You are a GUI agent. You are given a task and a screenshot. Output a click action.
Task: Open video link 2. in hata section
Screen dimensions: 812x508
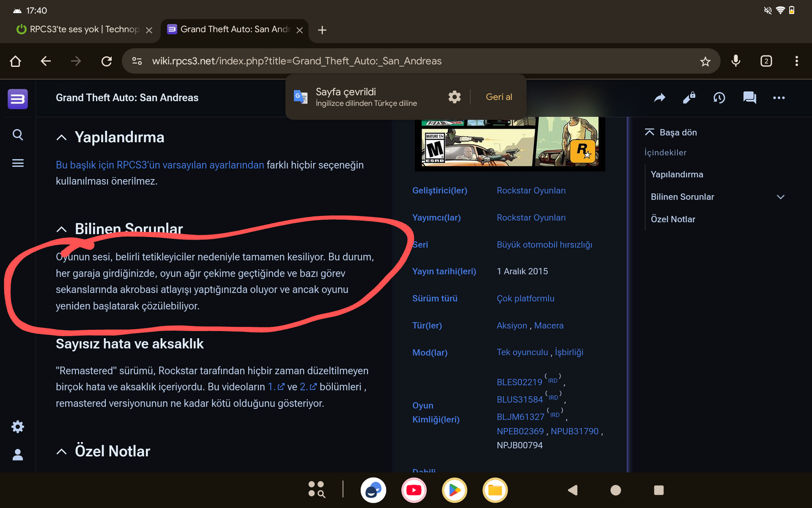[308, 387]
